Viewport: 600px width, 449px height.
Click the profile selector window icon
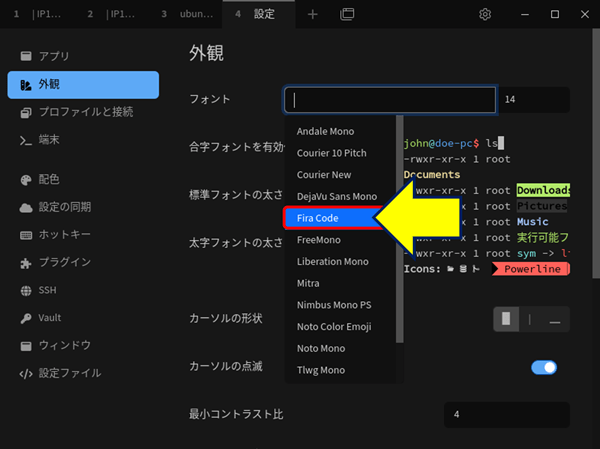point(347,14)
